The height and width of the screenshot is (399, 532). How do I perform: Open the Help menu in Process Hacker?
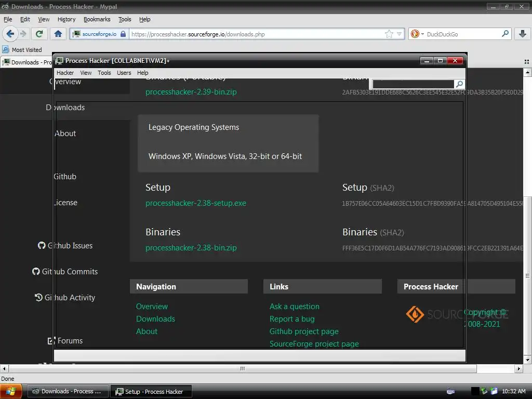click(x=142, y=73)
